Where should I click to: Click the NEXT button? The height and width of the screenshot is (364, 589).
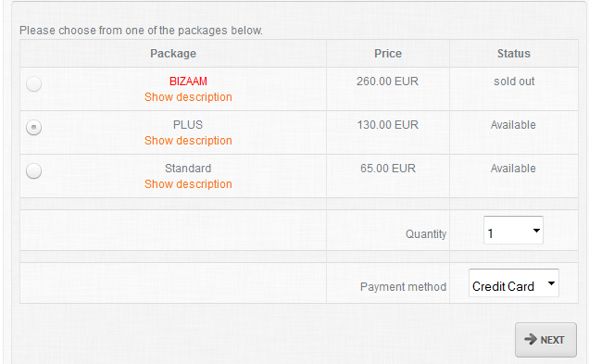tap(545, 340)
